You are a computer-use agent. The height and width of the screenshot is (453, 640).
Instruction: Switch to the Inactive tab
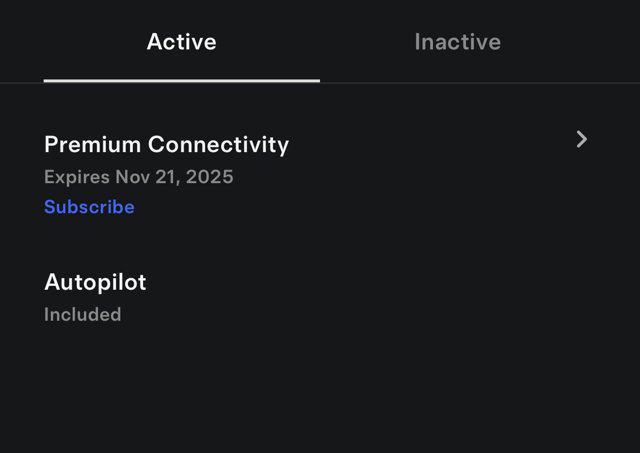tap(457, 42)
